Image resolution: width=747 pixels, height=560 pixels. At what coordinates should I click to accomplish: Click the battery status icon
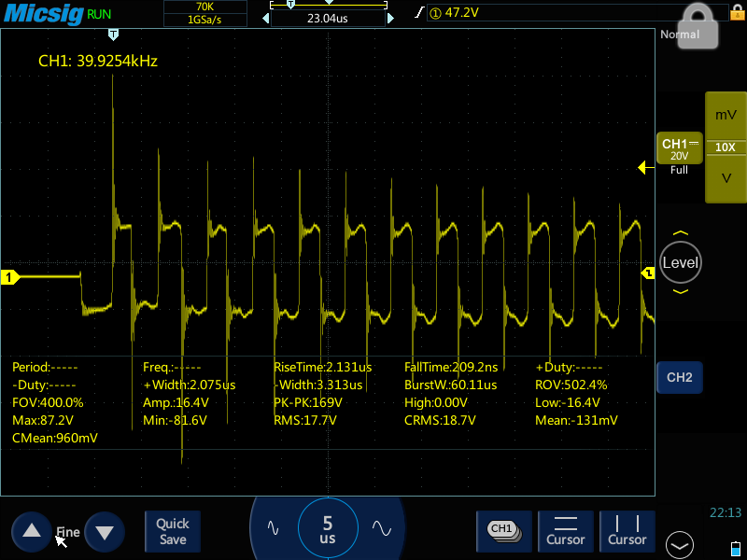tap(735, 548)
